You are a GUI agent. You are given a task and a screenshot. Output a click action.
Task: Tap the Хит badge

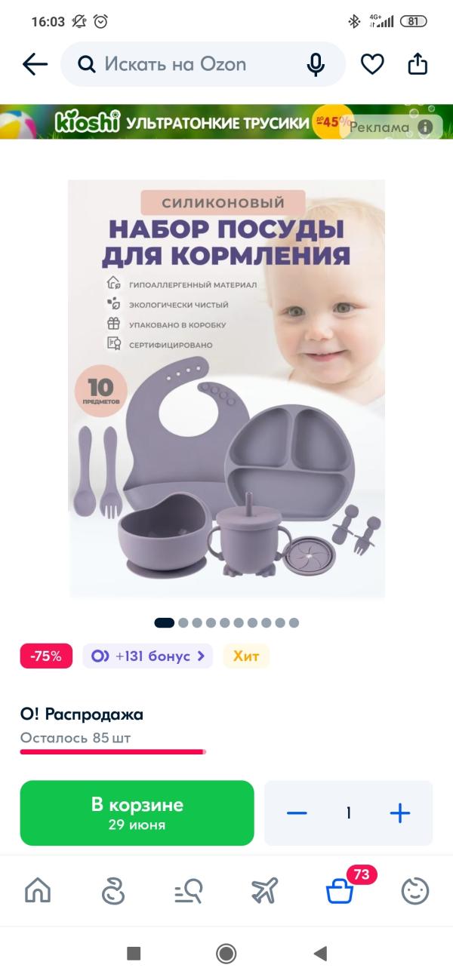coord(246,656)
